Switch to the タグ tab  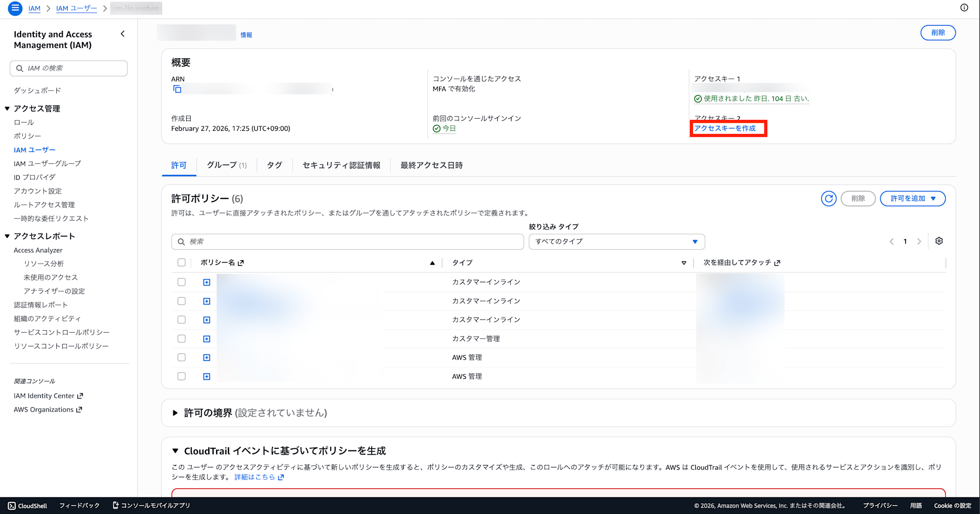pyautogui.click(x=274, y=165)
